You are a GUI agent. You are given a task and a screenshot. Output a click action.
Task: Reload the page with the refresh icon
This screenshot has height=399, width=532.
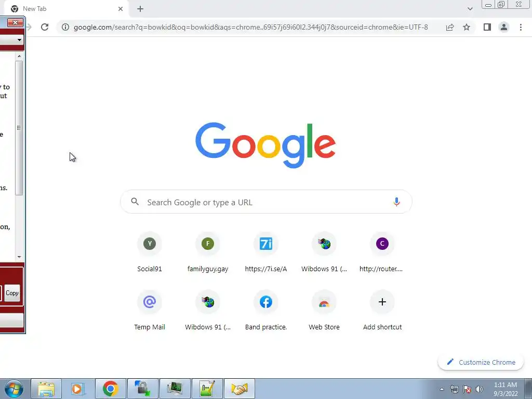[x=45, y=27]
